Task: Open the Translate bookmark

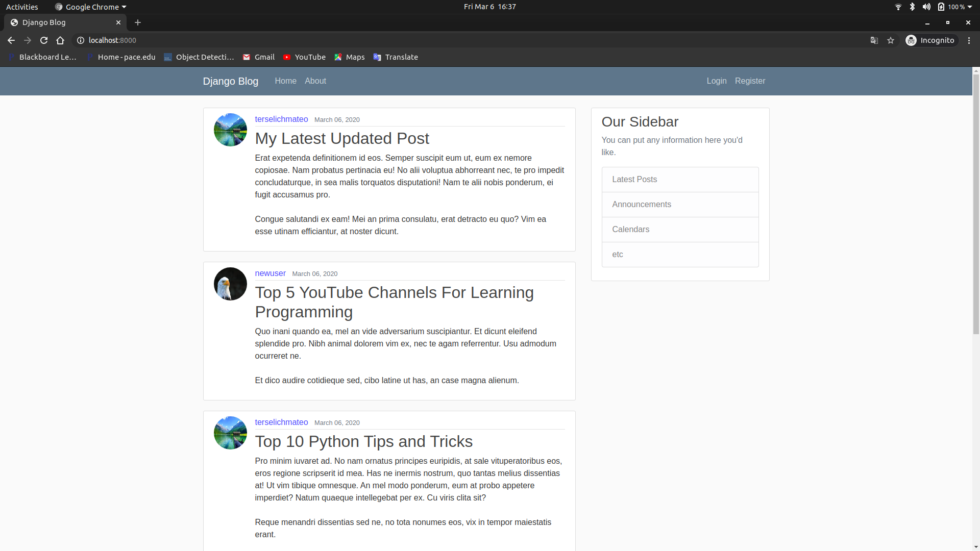Action: pyautogui.click(x=396, y=57)
